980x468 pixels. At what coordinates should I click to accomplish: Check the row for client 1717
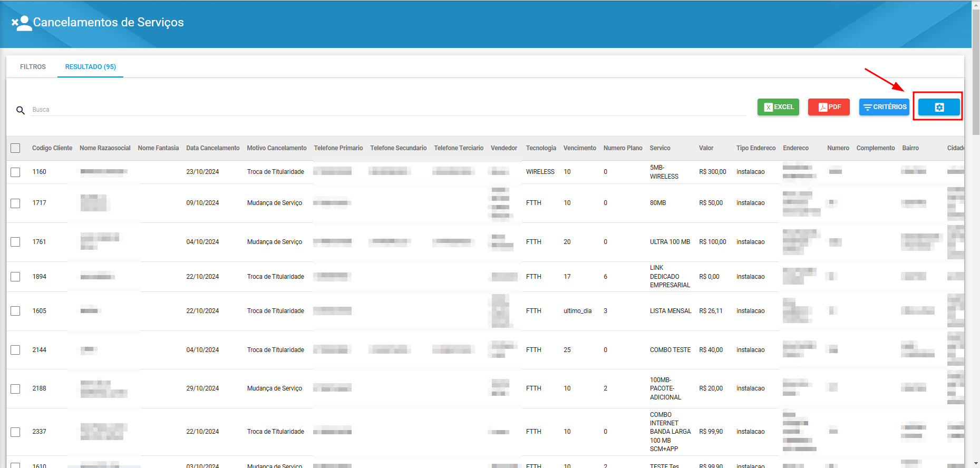tap(15, 203)
